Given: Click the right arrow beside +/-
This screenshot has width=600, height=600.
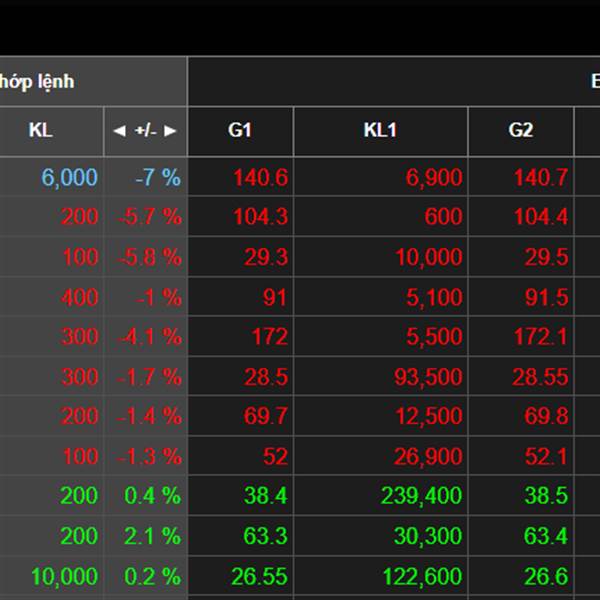Looking at the screenshot, I should 170,131.
